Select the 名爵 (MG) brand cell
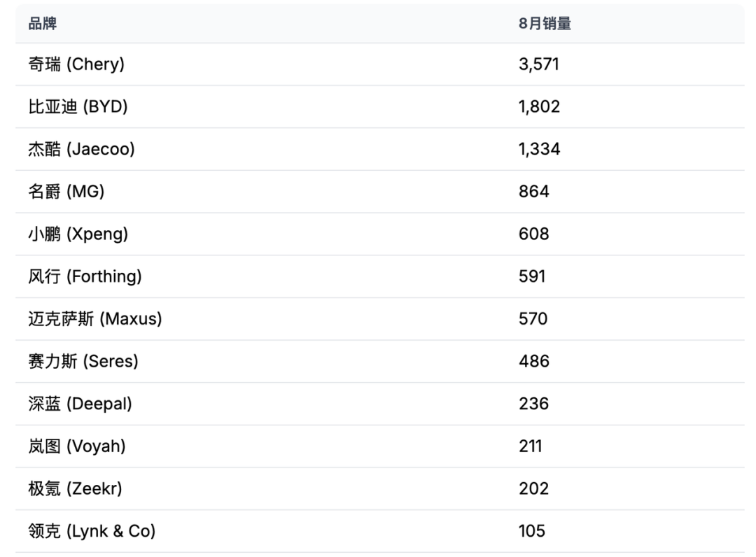 66,192
